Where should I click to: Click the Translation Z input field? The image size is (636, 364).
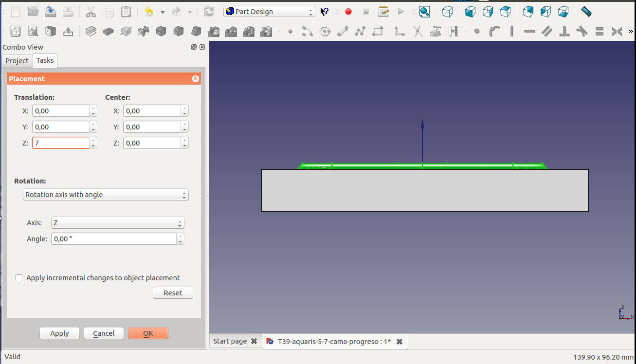[61, 143]
